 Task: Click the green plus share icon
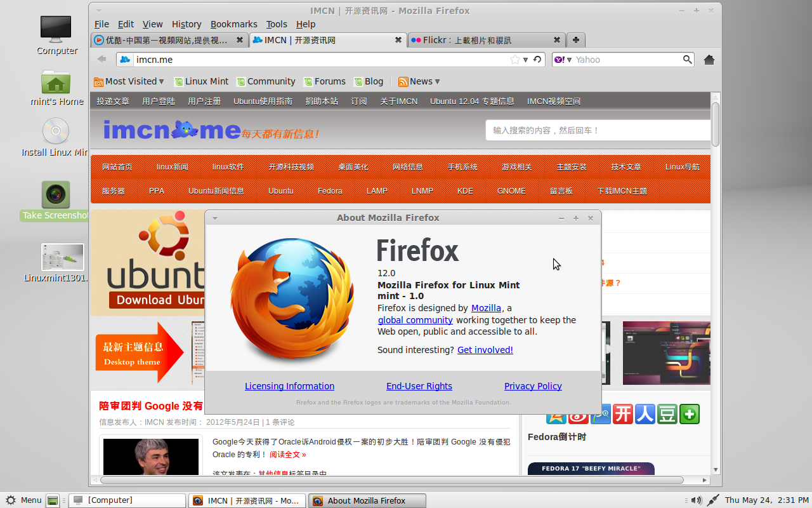point(690,414)
